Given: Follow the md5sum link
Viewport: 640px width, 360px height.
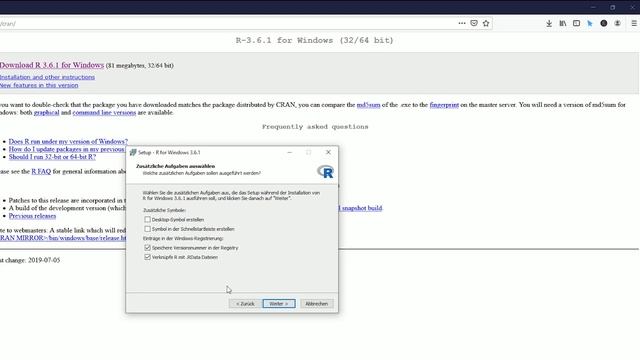Looking at the screenshot, I should coord(368,105).
